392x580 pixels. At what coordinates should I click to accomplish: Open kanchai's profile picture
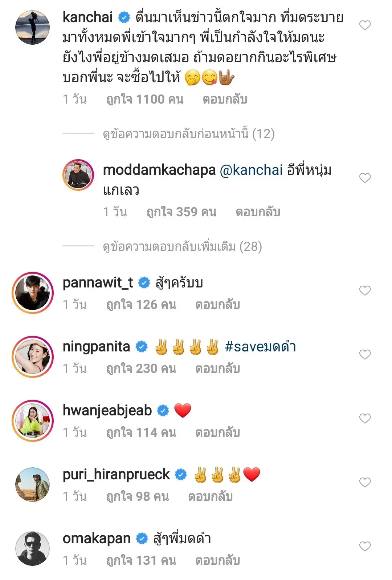[x=33, y=28]
